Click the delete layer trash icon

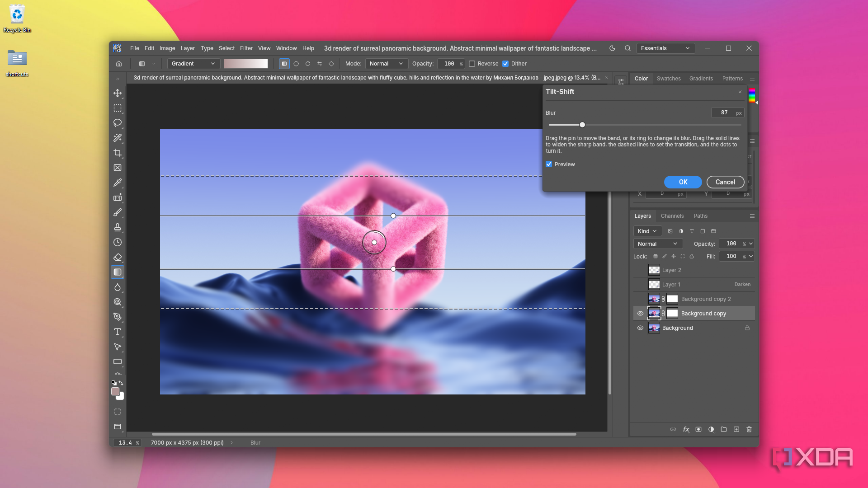click(x=749, y=429)
